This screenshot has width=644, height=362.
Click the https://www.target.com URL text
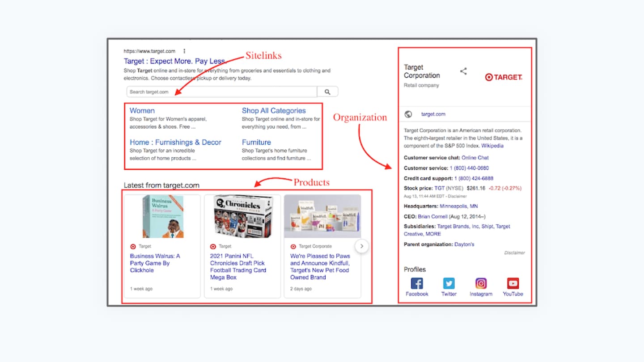click(x=149, y=51)
